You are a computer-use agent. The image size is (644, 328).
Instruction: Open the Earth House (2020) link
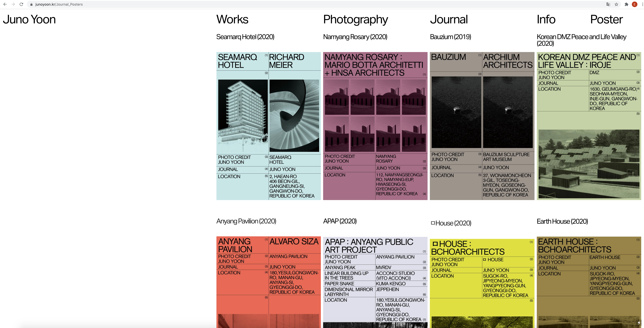pos(562,221)
